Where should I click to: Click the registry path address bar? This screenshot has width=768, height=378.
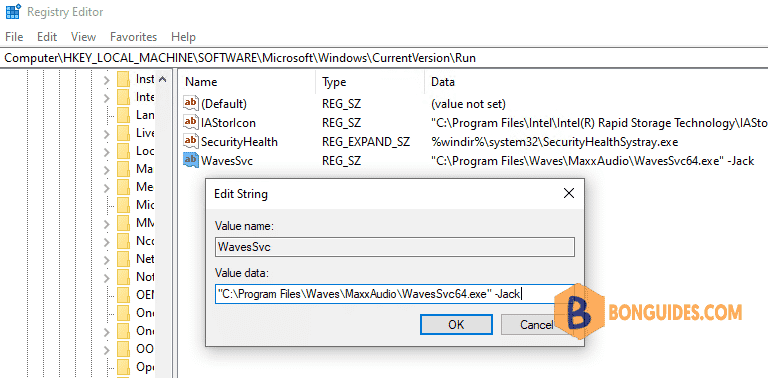tap(384, 58)
